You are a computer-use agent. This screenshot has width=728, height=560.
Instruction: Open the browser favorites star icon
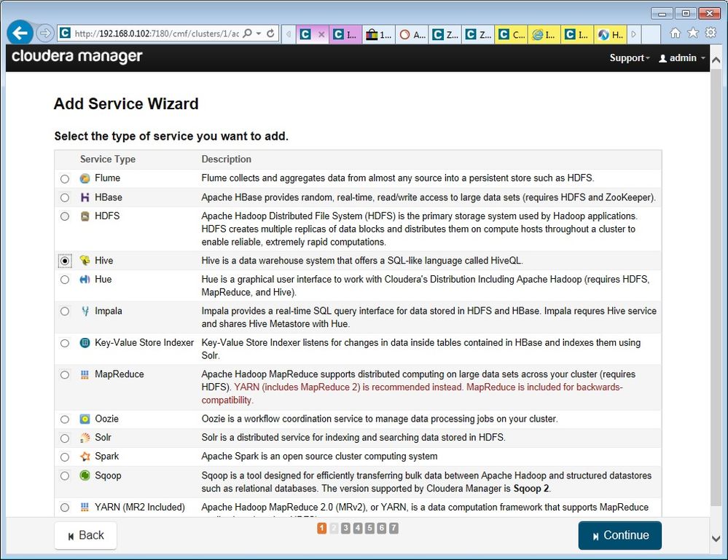[693, 33]
